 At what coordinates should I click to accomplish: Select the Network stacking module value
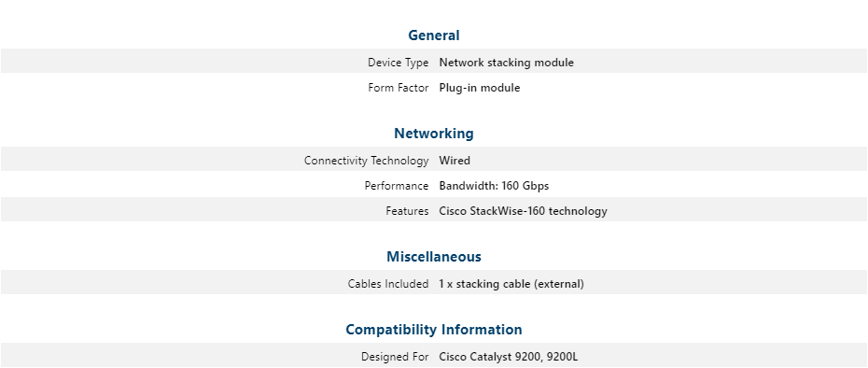point(506,63)
